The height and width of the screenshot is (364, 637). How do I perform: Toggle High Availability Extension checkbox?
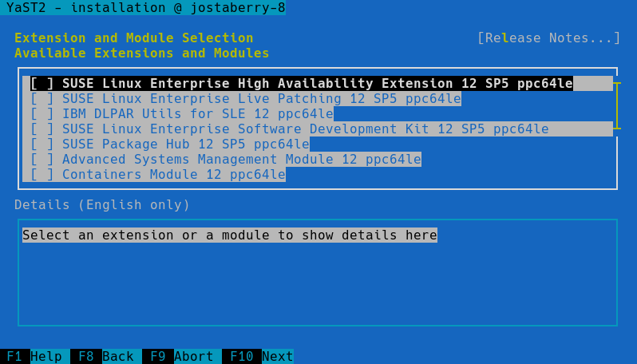pos(42,84)
